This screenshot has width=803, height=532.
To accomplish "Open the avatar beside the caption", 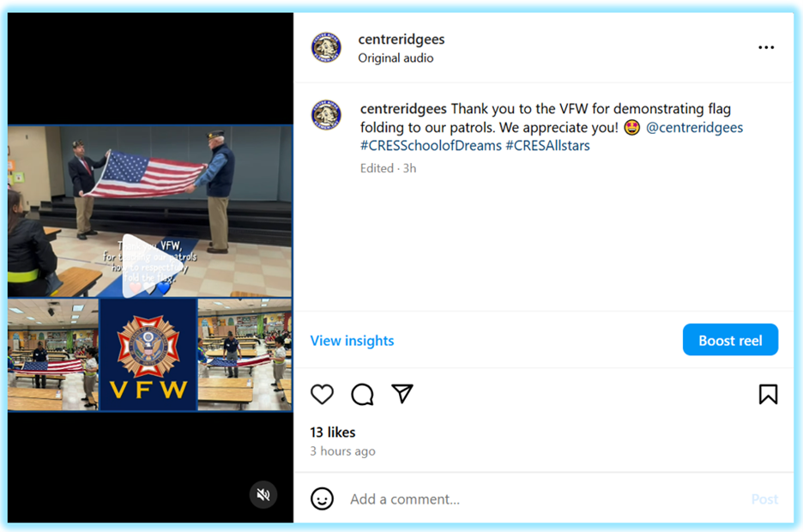I will click(x=326, y=115).
